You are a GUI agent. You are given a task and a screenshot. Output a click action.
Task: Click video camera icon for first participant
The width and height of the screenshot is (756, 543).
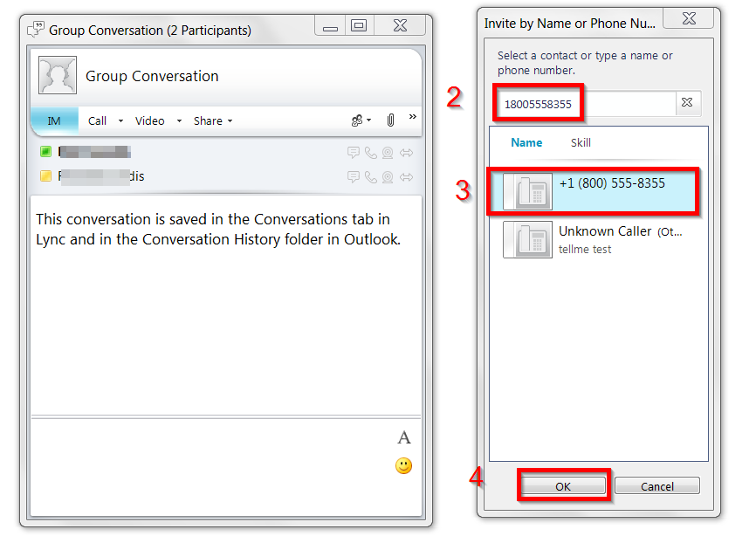[387, 153]
